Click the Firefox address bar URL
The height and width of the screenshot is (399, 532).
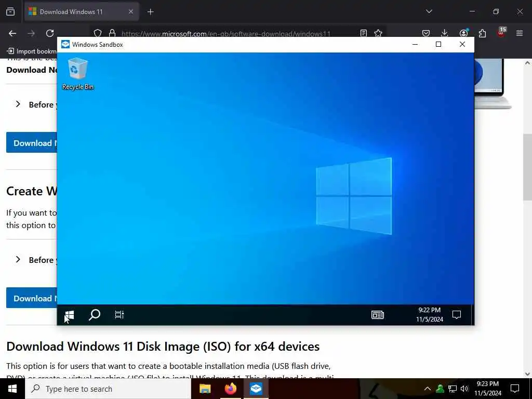(x=225, y=34)
